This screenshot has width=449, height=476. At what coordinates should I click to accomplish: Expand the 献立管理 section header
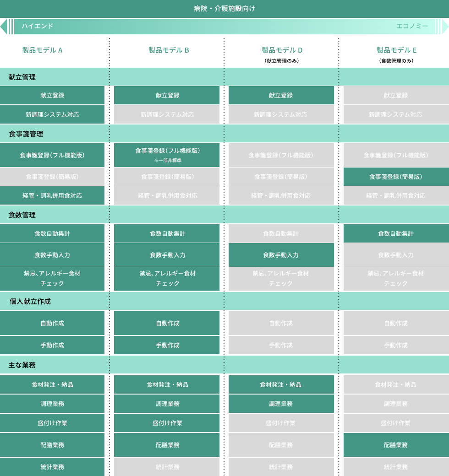coord(22,77)
